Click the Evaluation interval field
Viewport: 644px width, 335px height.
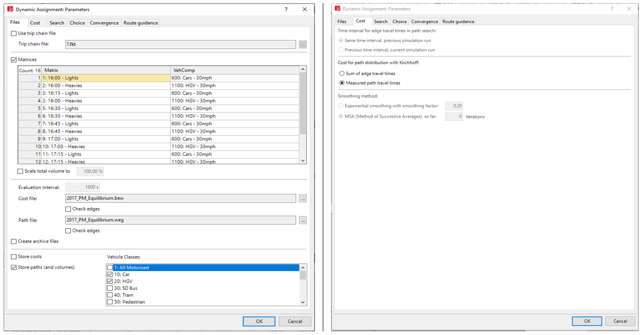(83, 187)
